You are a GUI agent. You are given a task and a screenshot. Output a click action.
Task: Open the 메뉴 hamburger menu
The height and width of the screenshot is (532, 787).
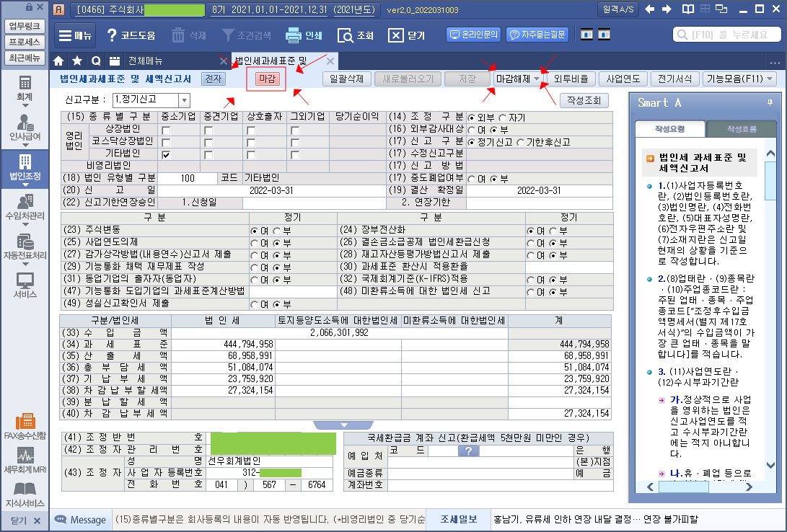75,35
